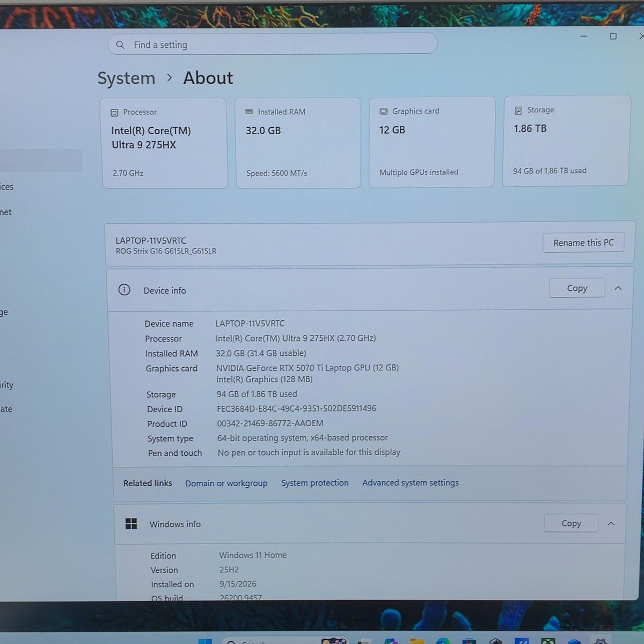Click '94 GB of 1.86 TB used' in Storage card
The height and width of the screenshot is (644, 644).
pos(550,171)
